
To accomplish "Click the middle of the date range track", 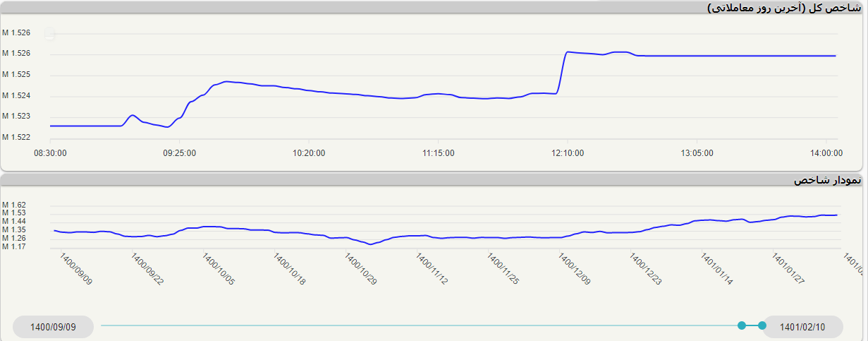I will pyautogui.click(x=421, y=325).
